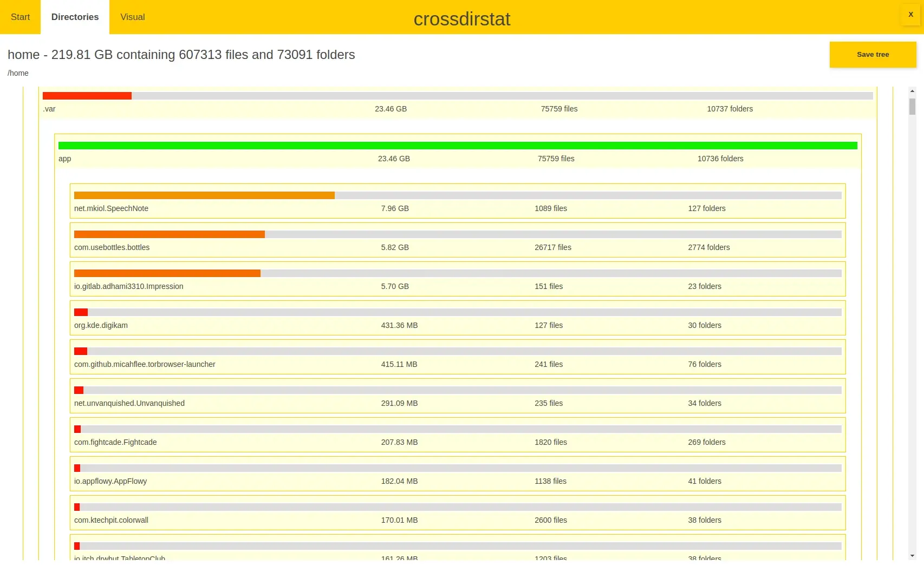This screenshot has width=924, height=572.
Task: Click the 2774 folders count
Action: (x=709, y=247)
